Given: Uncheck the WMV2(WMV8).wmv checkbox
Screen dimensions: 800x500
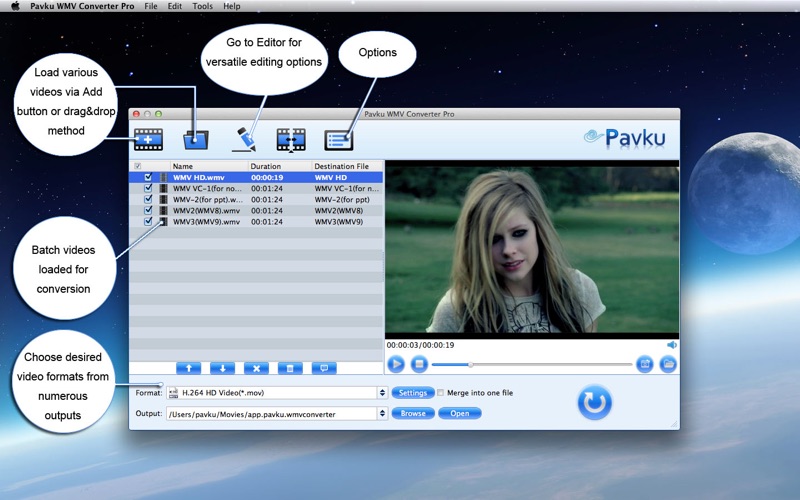Looking at the screenshot, I should [148, 210].
